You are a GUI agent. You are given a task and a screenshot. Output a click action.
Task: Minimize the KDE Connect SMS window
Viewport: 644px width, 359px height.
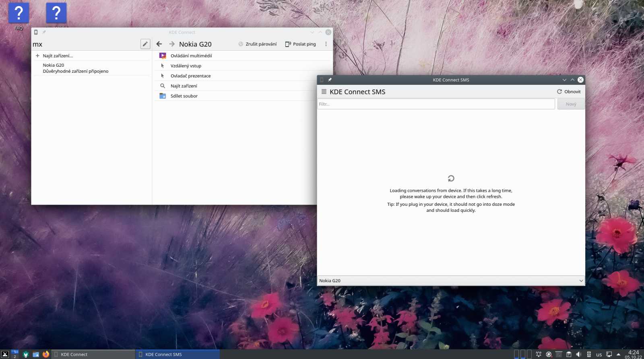[x=564, y=80]
